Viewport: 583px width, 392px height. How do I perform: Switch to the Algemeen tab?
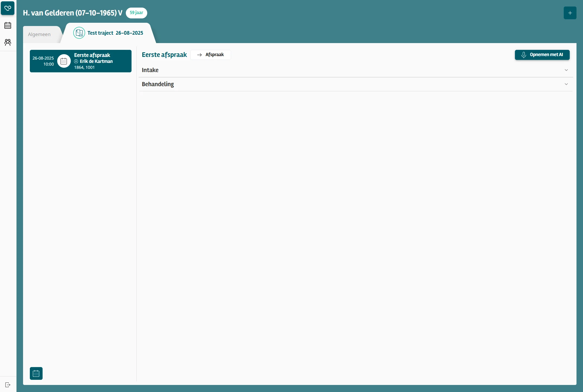(x=39, y=34)
